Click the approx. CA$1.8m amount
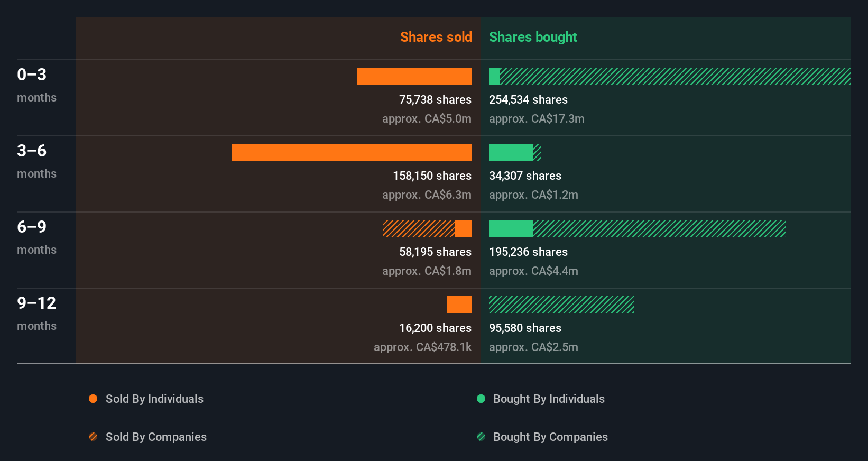Image resolution: width=868 pixels, height=461 pixels. 427,271
